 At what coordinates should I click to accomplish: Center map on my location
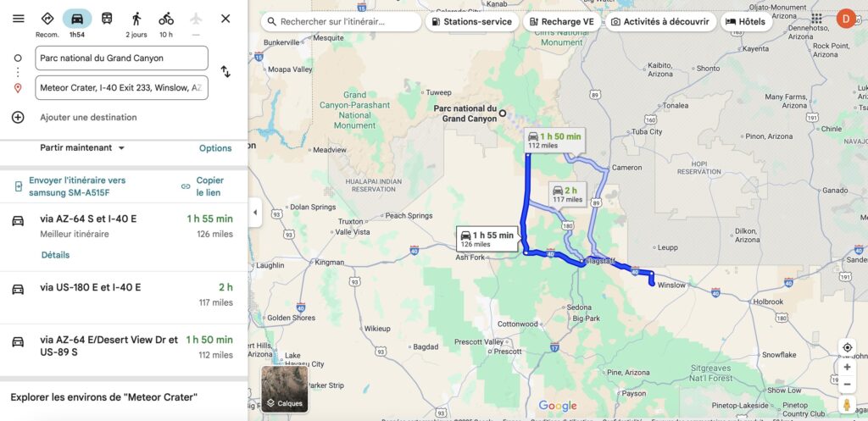(847, 347)
